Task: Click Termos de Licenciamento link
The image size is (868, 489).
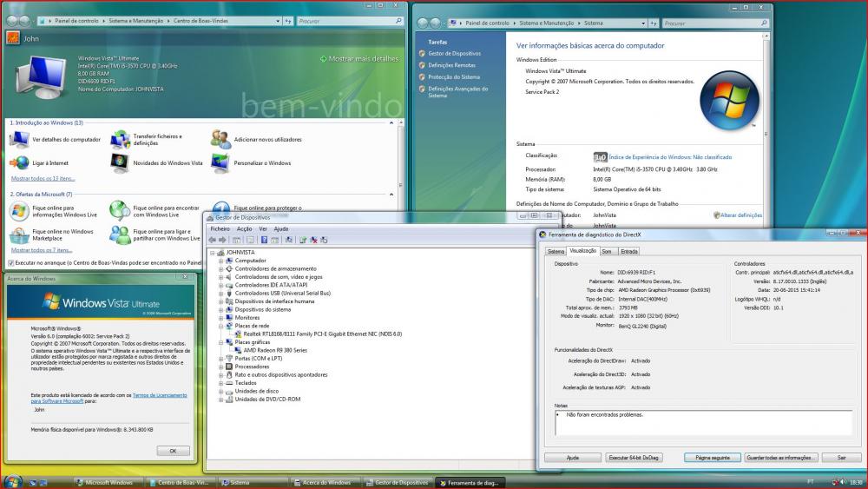Action: tap(160, 395)
